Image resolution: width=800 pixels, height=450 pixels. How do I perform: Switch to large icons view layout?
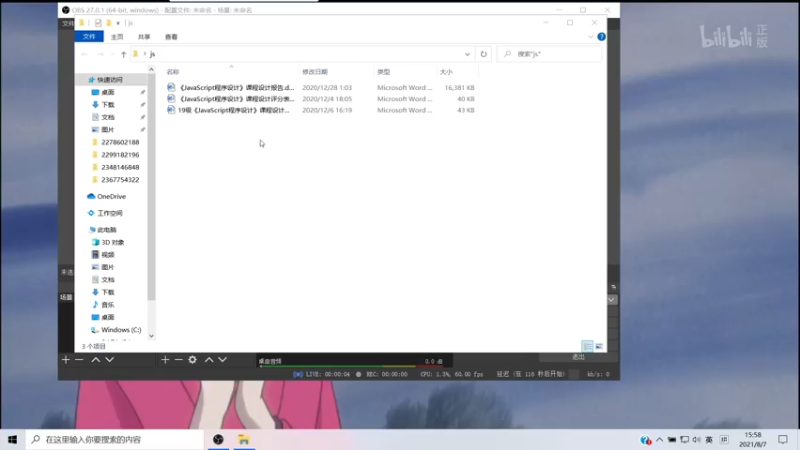(x=599, y=346)
